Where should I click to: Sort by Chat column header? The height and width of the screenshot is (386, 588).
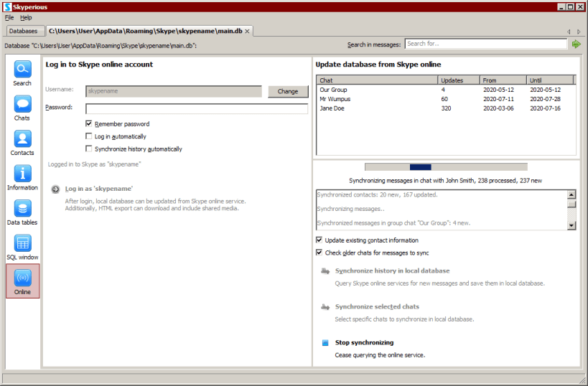[x=377, y=80]
